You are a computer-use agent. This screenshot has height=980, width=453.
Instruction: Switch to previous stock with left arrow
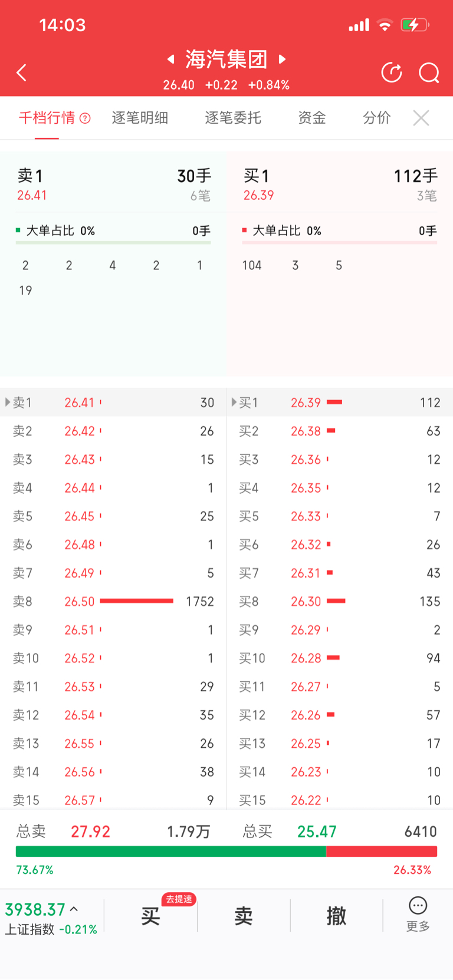coord(171,59)
